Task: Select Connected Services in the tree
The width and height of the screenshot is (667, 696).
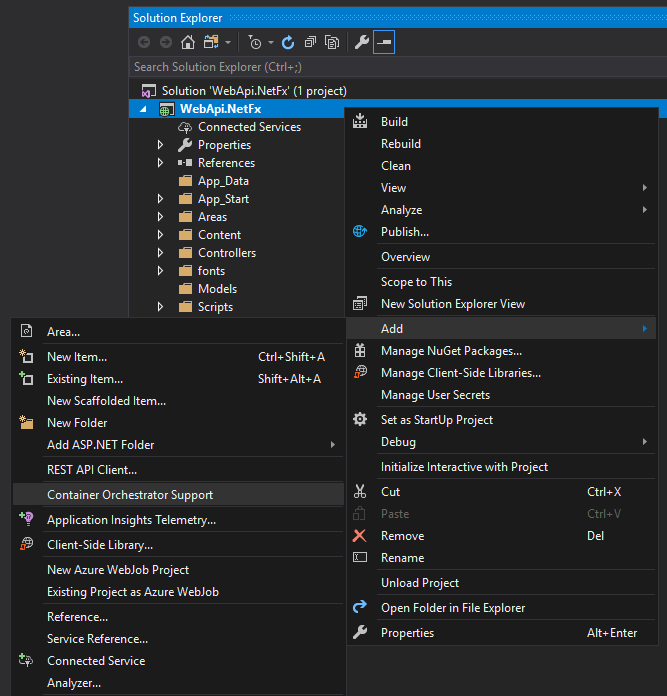Action: tap(249, 127)
